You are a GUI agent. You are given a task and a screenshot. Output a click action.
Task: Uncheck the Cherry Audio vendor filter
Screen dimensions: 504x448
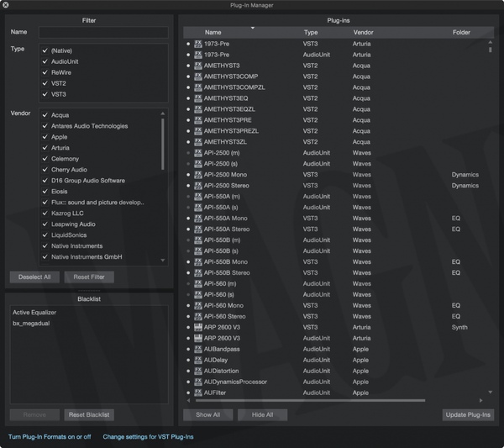click(45, 170)
